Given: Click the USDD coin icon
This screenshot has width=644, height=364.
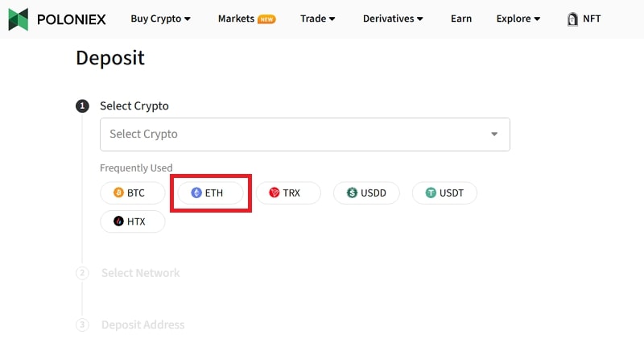Looking at the screenshot, I should pos(352,193).
